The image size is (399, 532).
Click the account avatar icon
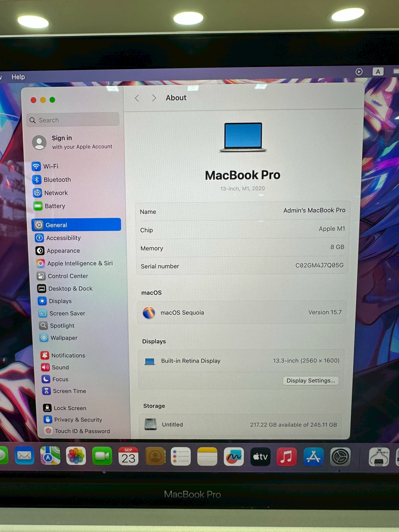coord(39,142)
